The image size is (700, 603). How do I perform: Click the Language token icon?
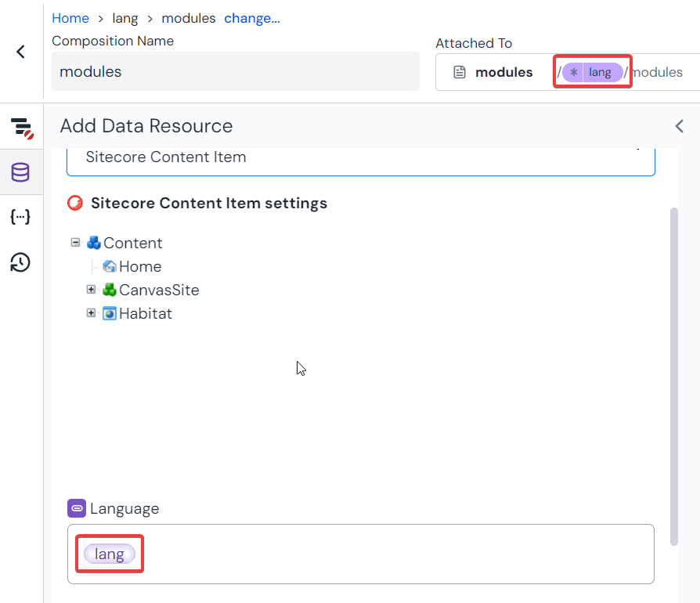pyautogui.click(x=77, y=508)
